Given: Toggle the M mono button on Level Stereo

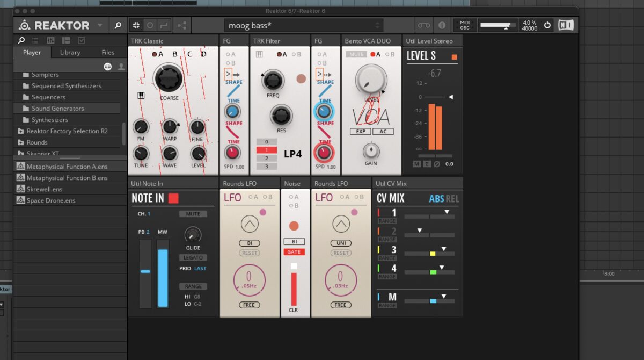Looking at the screenshot, I should (x=417, y=164).
